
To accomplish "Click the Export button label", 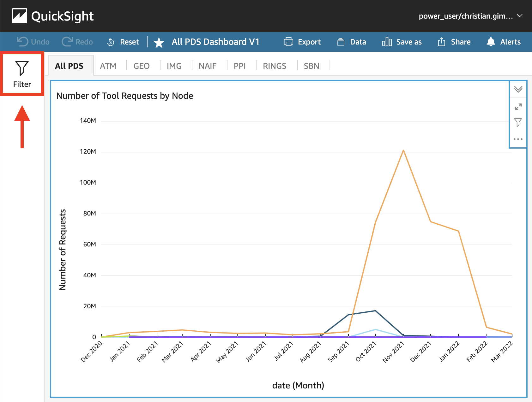I will [x=309, y=42].
